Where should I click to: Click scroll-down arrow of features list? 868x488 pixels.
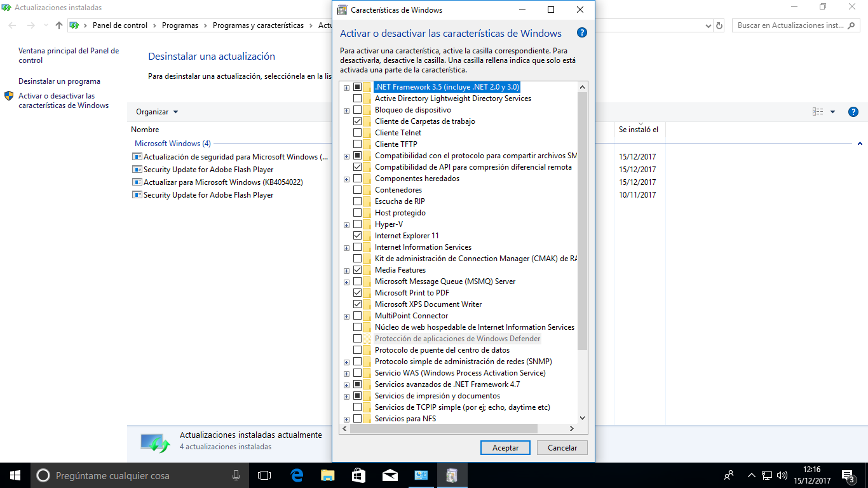[x=583, y=418]
